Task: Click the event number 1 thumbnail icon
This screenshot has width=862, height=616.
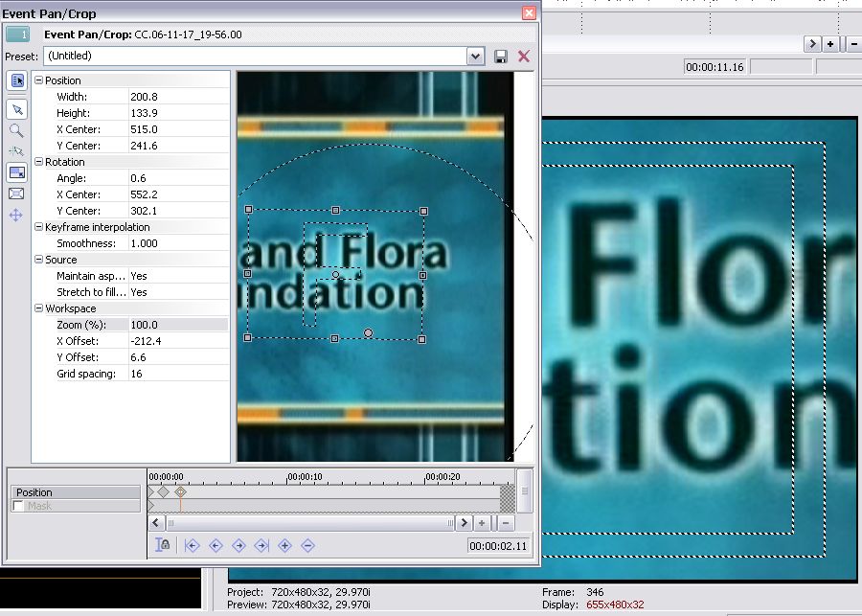Action: click(x=17, y=34)
